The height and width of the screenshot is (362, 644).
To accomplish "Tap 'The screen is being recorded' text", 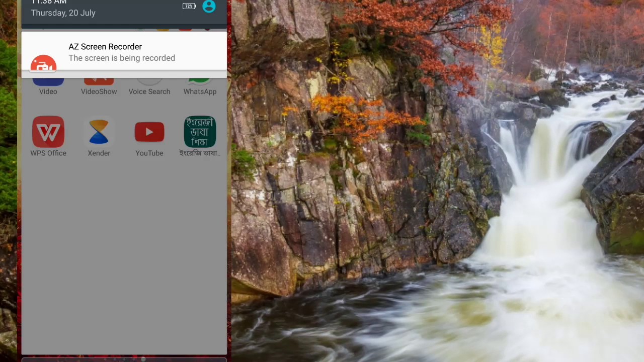I will [x=122, y=58].
